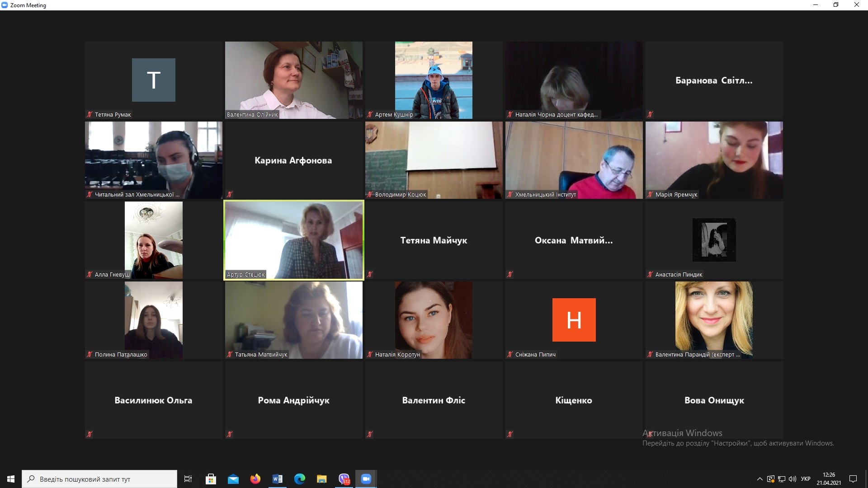Open Microsoft Word from the taskbar
The height and width of the screenshot is (488, 868).
278,479
